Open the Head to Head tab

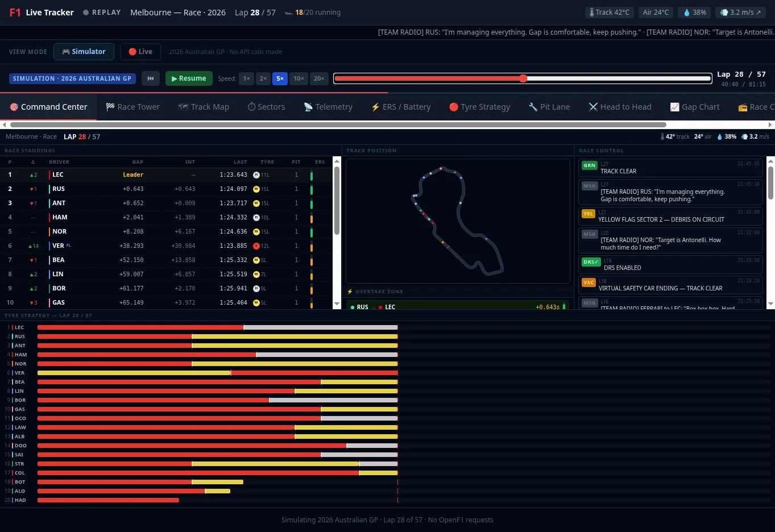tap(620, 107)
